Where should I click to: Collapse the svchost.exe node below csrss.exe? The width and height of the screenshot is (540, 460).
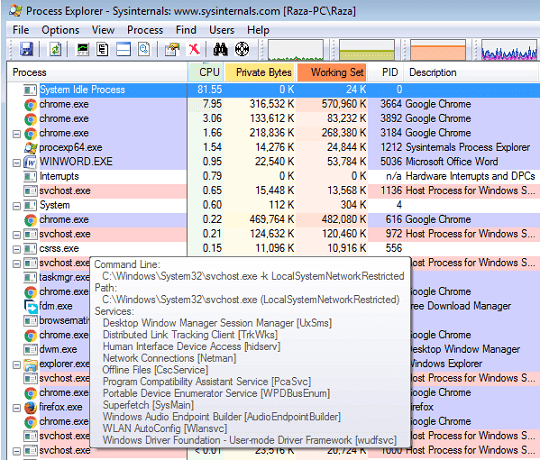[17, 264]
